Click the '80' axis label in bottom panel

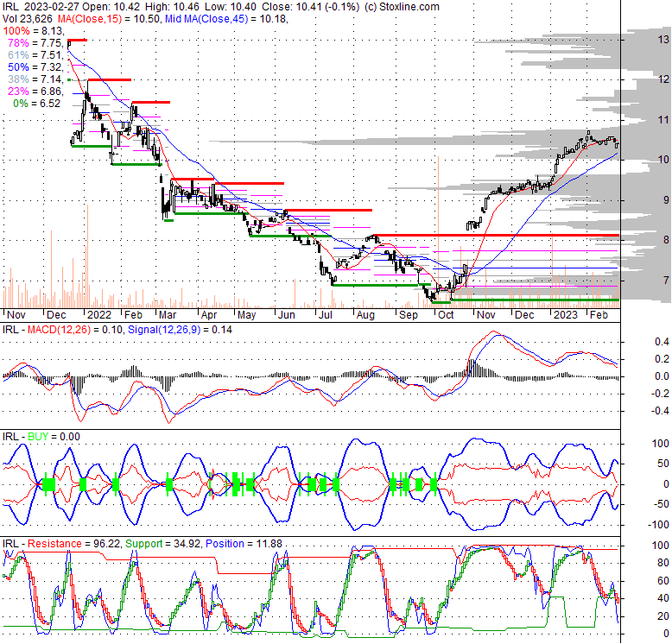pos(663,563)
